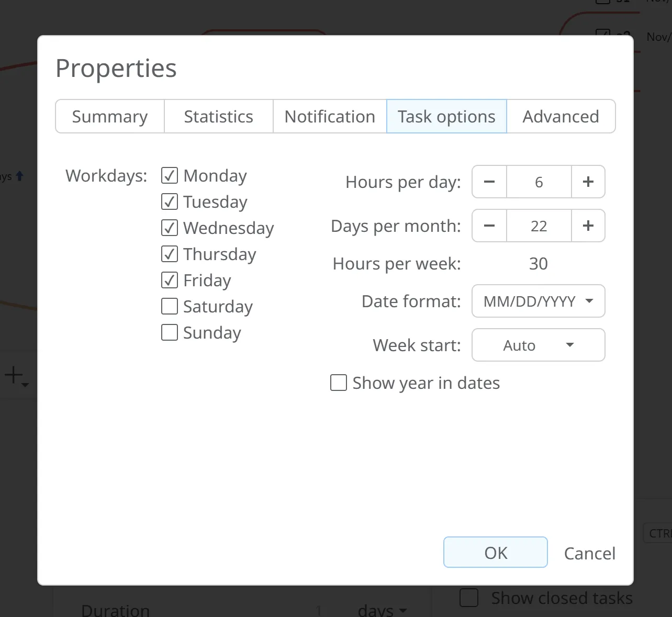Cancel the Properties dialog
Screen dimensions: 672x617
click(589, 554)
